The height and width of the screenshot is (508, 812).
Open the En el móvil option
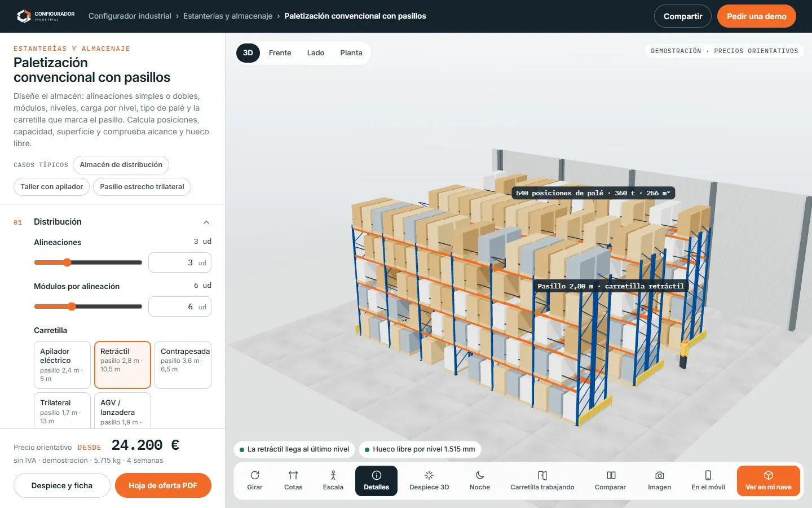tap(708, 481)
